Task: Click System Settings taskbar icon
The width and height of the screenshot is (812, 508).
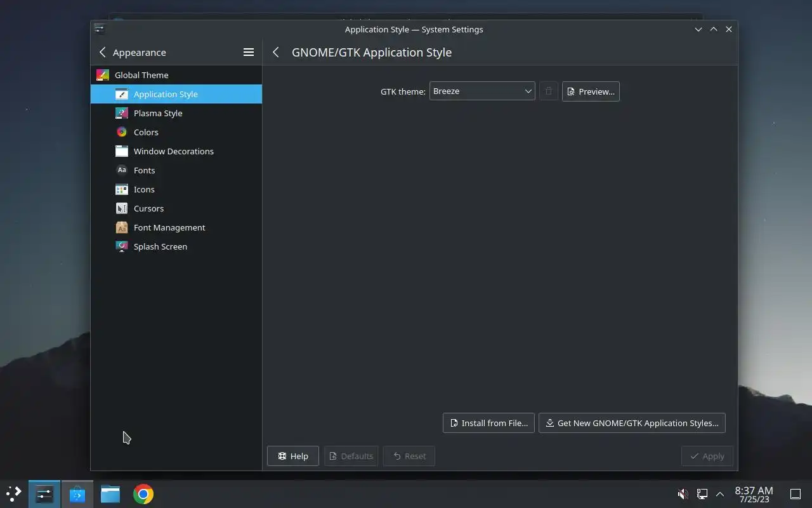Action: tap(44, 494)
